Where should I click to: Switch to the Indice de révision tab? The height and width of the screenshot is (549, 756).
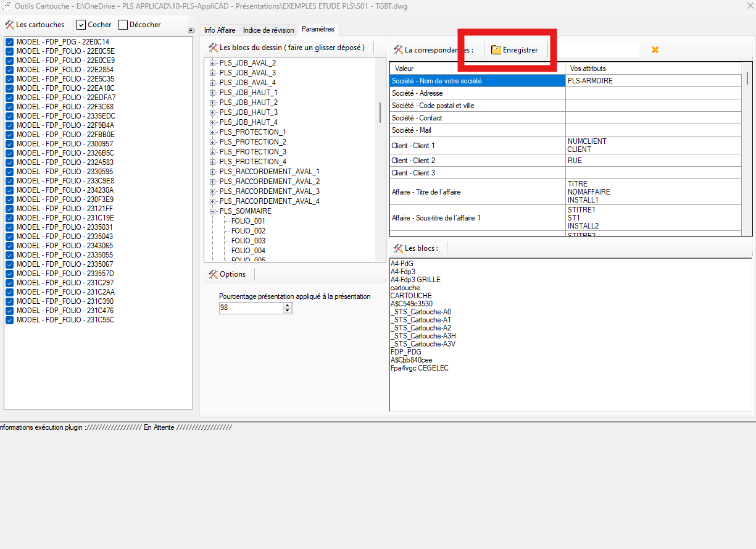(268, 30)
